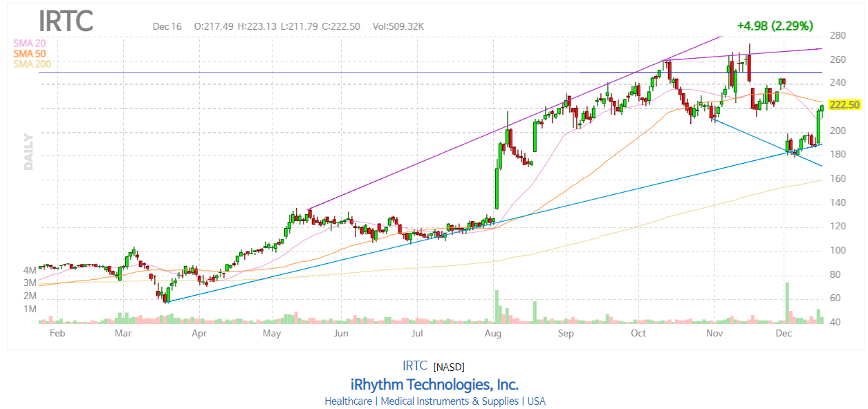The width and height of the screenshot is (868, 409).
Task: Click the Dec month label on time axis
Action: 784,334
